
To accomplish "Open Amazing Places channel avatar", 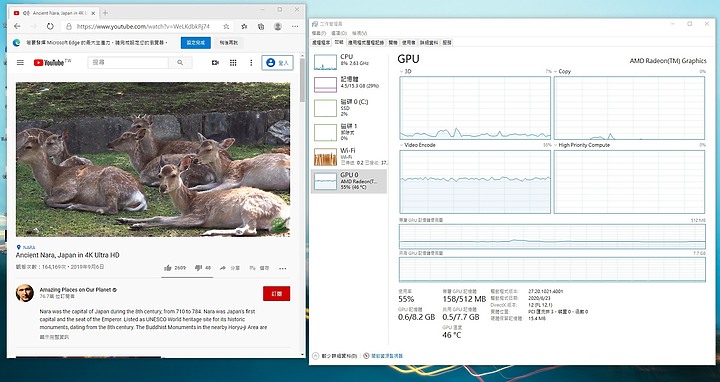I will point(25,293).
